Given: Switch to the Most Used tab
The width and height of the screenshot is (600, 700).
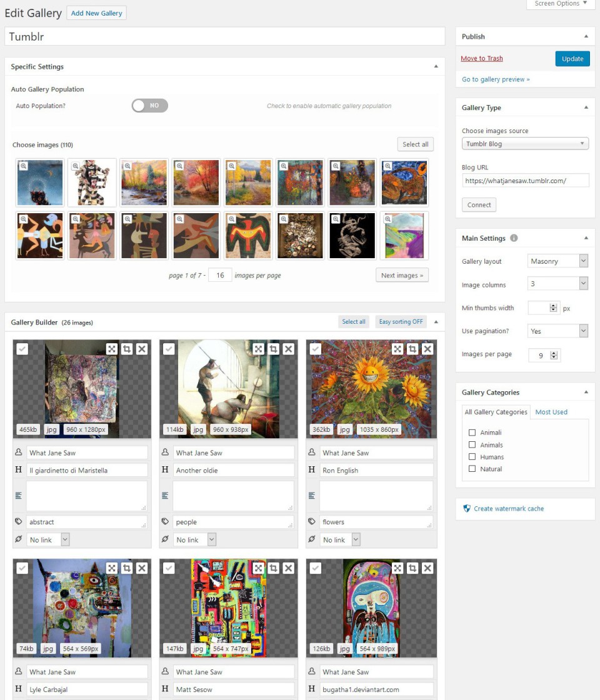Looking at the screenshot, I should pyautogui.click(x=551, y=412).
